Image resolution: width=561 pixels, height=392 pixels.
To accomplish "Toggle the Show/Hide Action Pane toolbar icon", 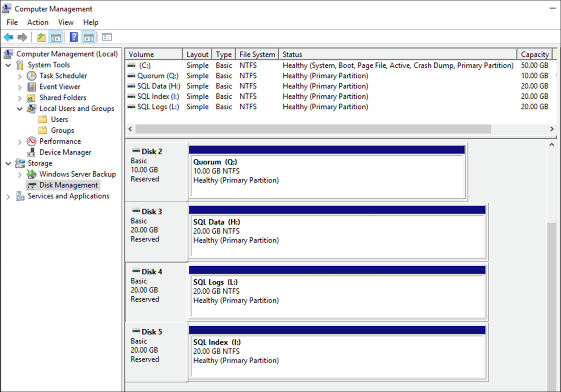I will click(x=88, y=37).
